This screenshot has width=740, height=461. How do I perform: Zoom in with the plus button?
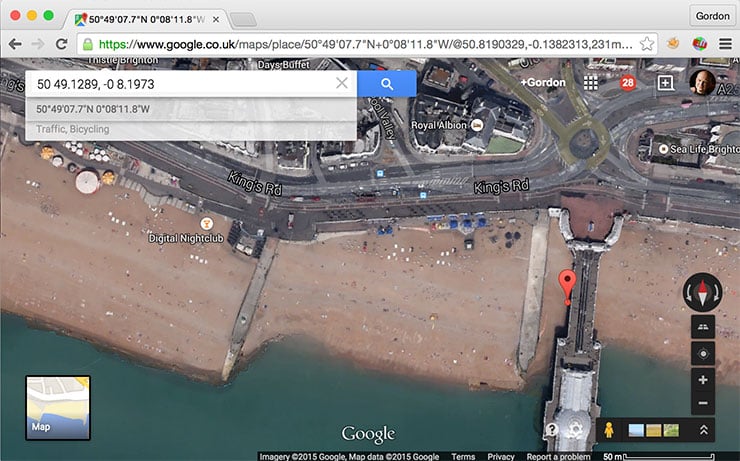coord(701,380)
